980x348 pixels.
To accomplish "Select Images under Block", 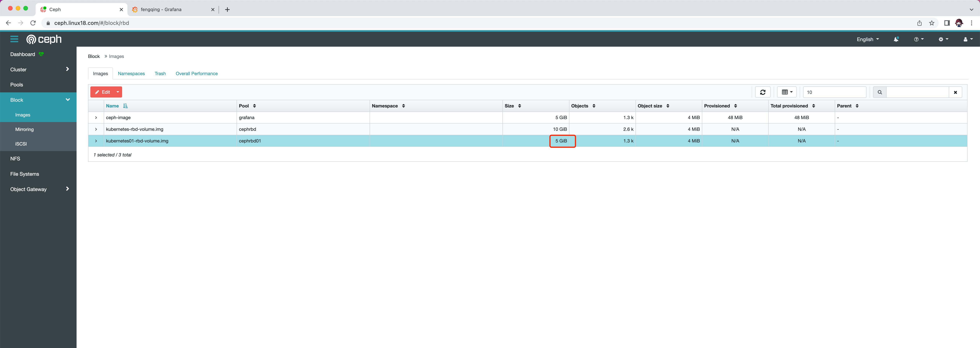I will (x=23, y=115).
